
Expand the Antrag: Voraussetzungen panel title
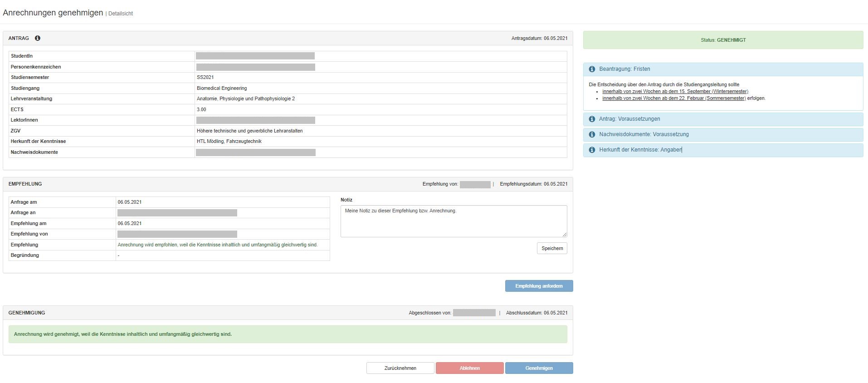[x=629, y=119]
